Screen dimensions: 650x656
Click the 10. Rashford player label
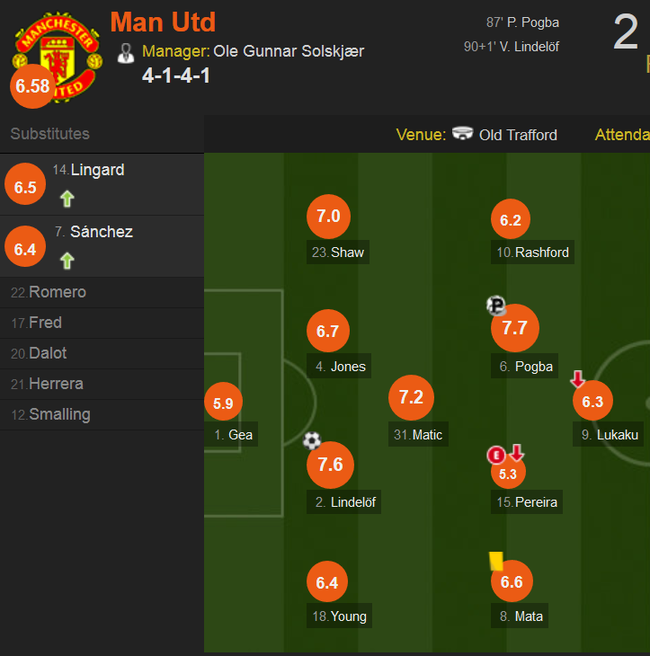532,252
